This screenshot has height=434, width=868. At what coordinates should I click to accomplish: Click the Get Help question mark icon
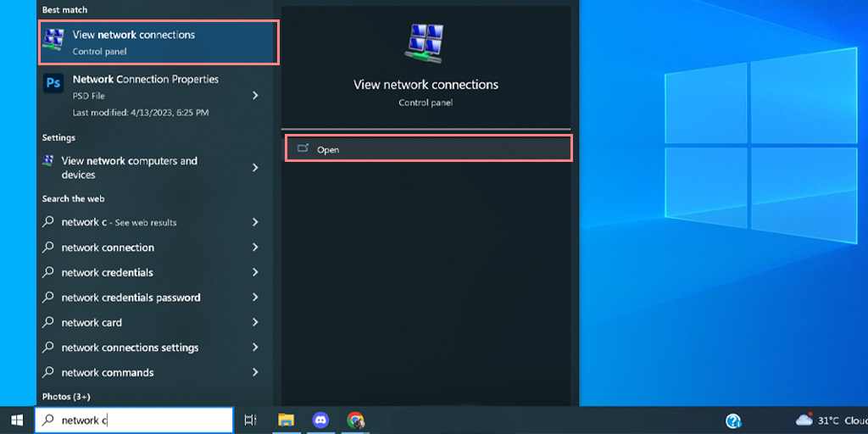click(x=734, y=420)
